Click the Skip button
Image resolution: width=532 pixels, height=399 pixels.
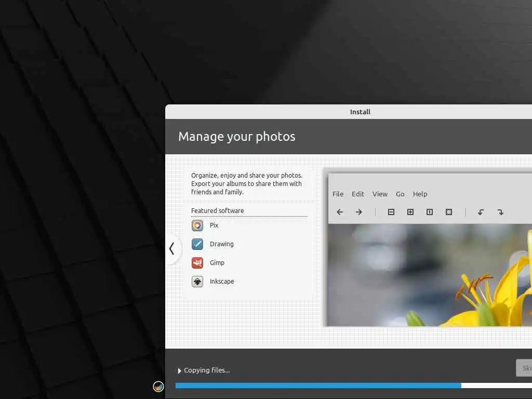pyautogui.click(x=524, y=368)
